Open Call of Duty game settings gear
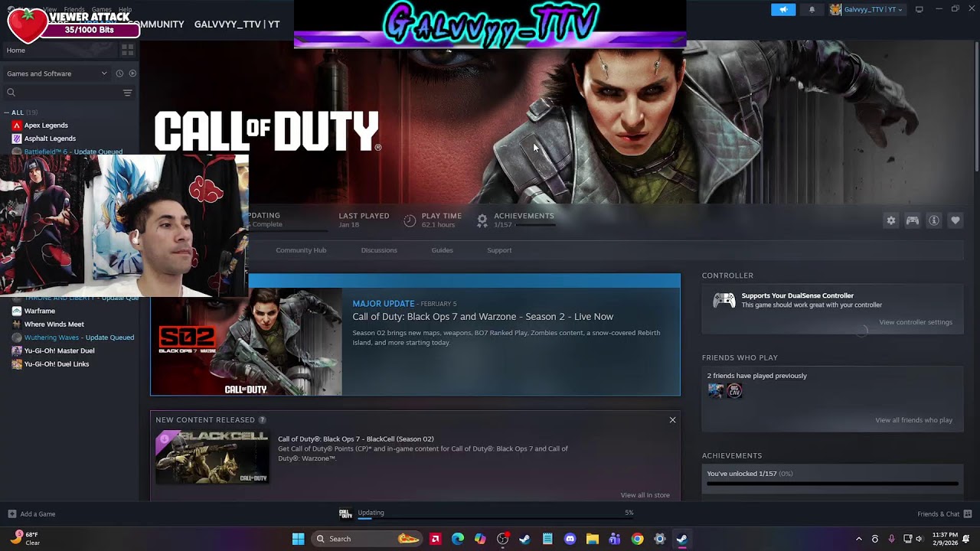 (891, 220)
